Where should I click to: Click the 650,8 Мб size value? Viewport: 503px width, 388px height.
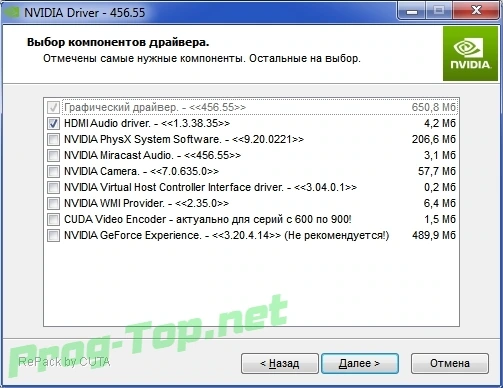click(433, 107)
